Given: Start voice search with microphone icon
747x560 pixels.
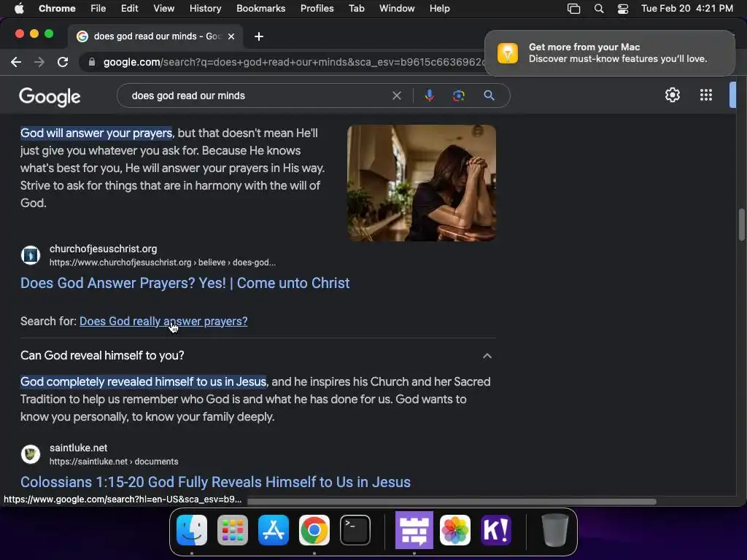Looking at the screenshot, I should click(x=429, y=96).
